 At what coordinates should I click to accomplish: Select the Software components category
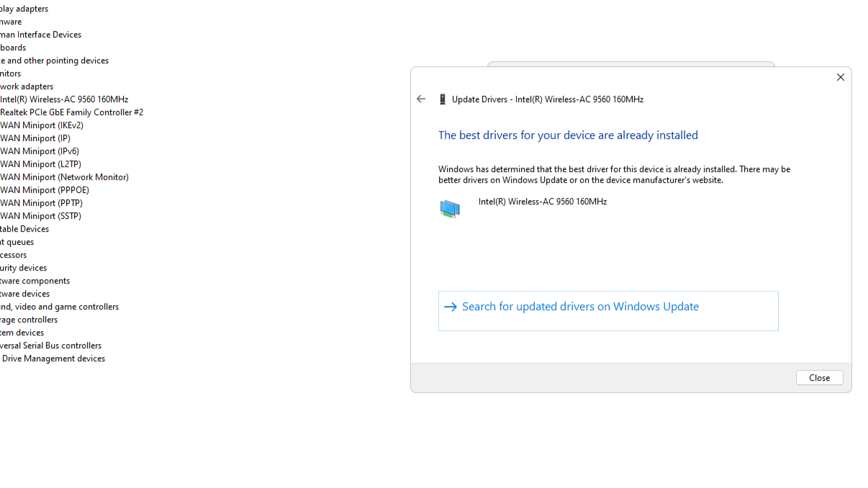pyautogui.click(x=35, y=281)
